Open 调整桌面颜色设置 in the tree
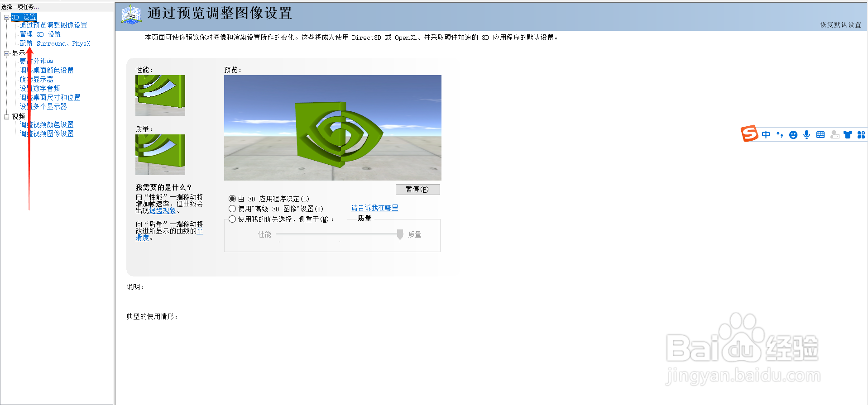This screenshot has height=405, width=868. click(x=46, y=70)
